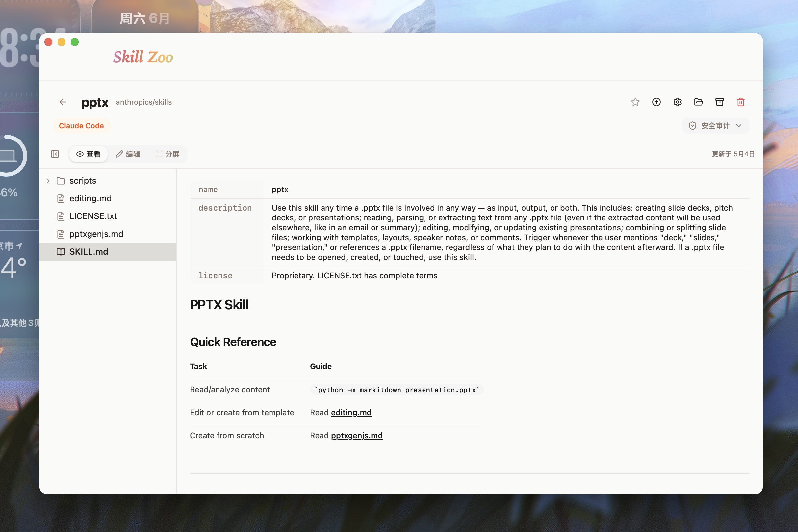Viewport: 798px width, 532px height.
Task: Collapse the file sidebar panel icon
Action: (55, 154)
